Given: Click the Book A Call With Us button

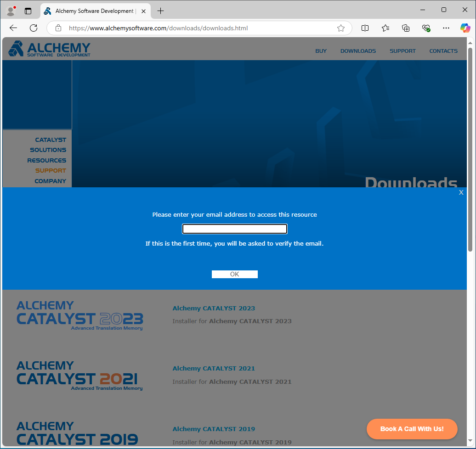Looking at the screenshot, I should click(x=412, y=429).
